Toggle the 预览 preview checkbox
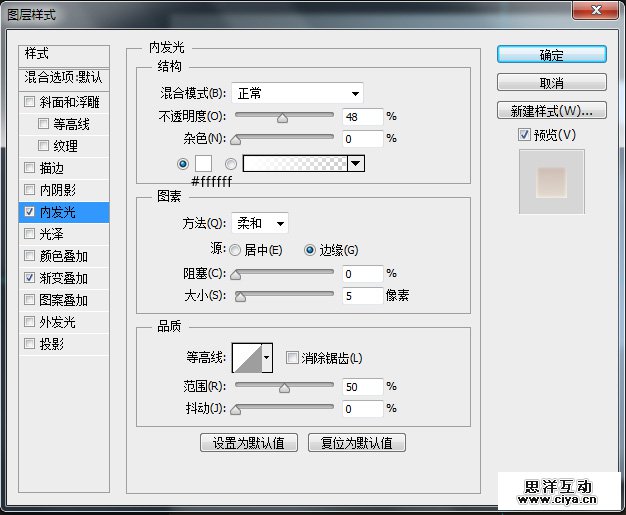 tap(524, 135)
